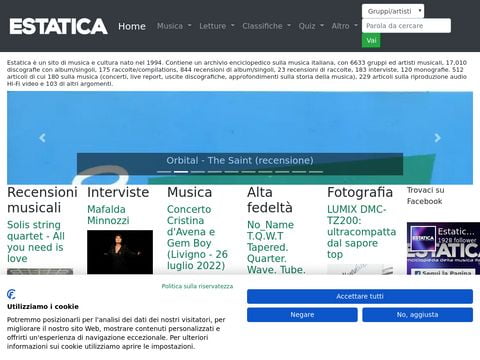
Task: Open the Mafalda Minnozzi interview link
Action: coord(108,215)
